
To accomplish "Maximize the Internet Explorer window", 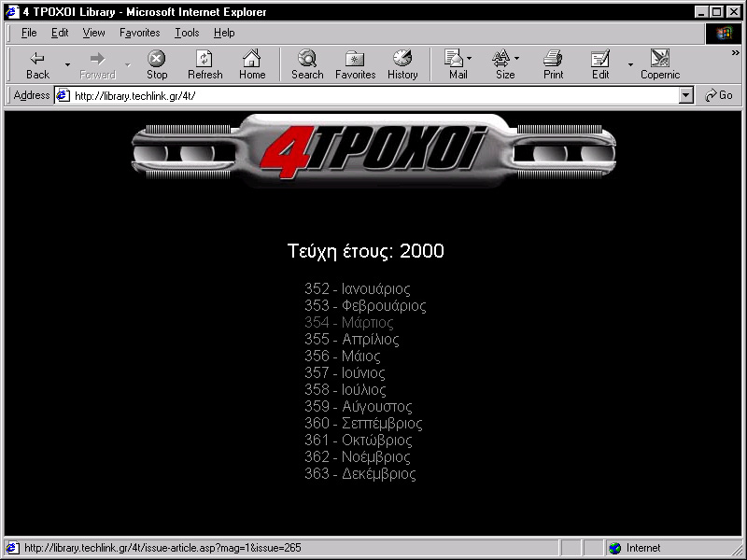I will [716, 12].
